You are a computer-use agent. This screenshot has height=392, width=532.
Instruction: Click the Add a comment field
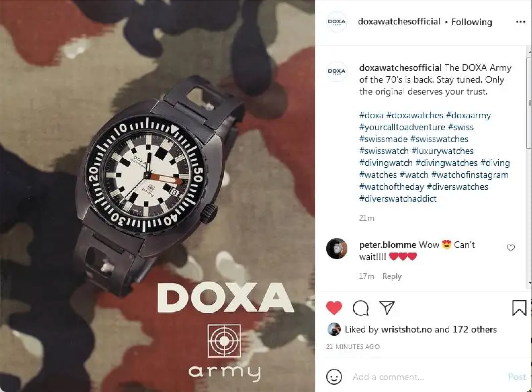pyautogui.click(x=426, y=377)
